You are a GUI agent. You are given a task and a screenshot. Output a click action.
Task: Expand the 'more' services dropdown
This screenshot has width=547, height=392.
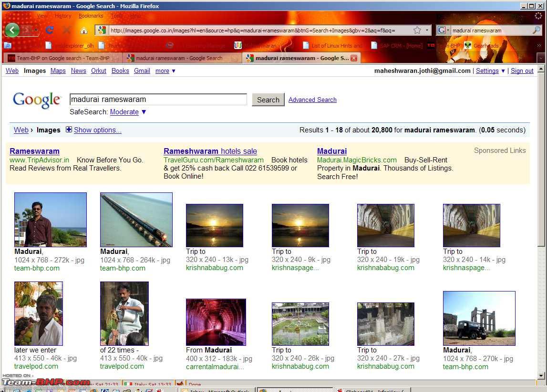coord(165,71)
